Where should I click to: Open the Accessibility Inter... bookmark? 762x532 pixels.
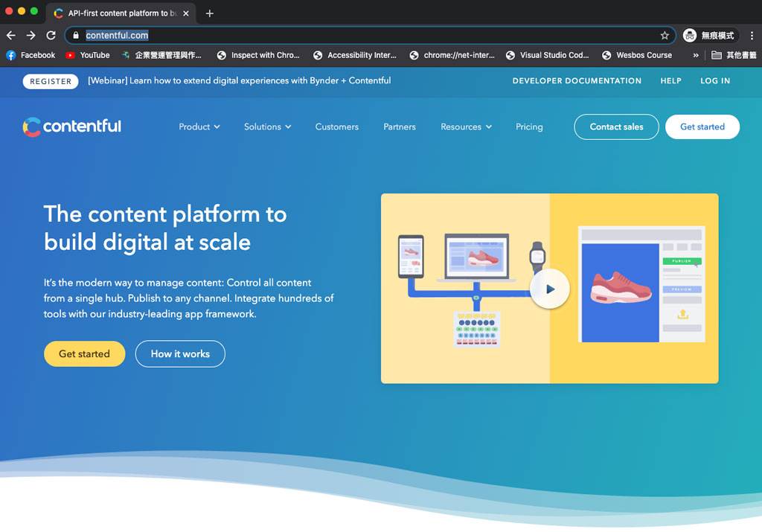point(355,55)
